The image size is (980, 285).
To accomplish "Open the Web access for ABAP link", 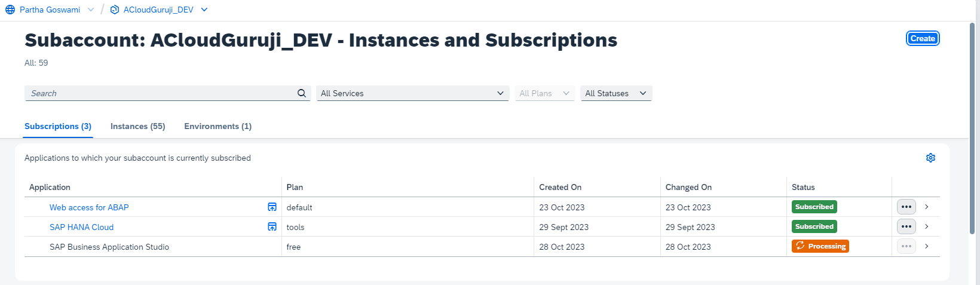I will [x=89, y=207].
